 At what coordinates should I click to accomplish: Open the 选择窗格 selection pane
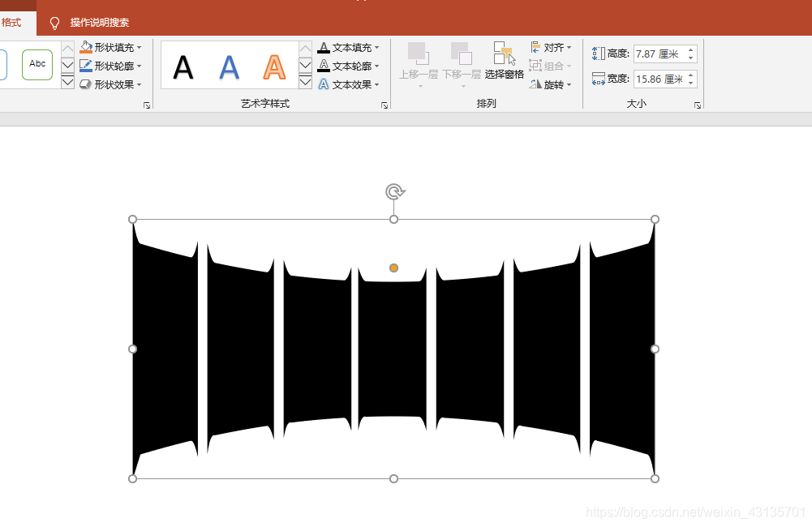click(505, 61)
